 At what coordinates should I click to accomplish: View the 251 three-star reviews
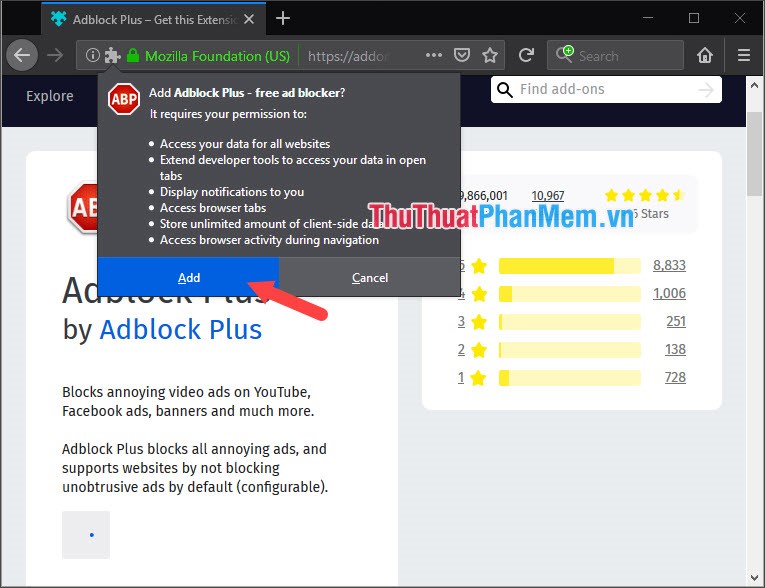[x=676, y=322]
